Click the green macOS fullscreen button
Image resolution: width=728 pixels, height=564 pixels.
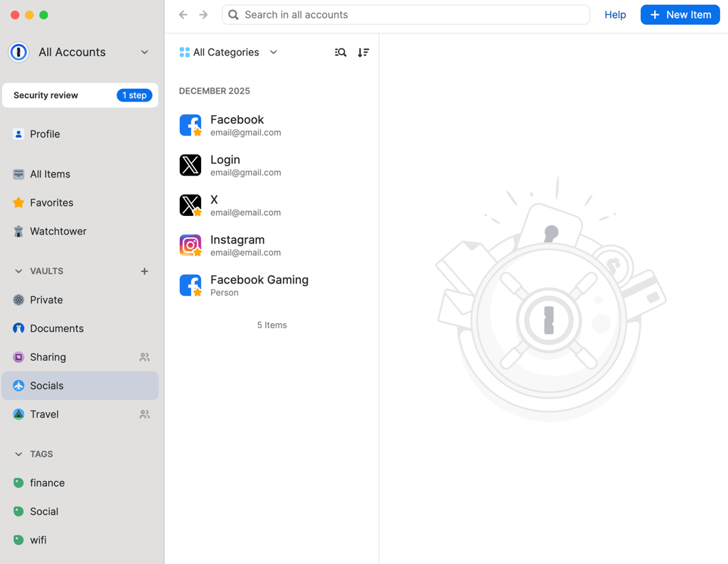coord(43,15)
